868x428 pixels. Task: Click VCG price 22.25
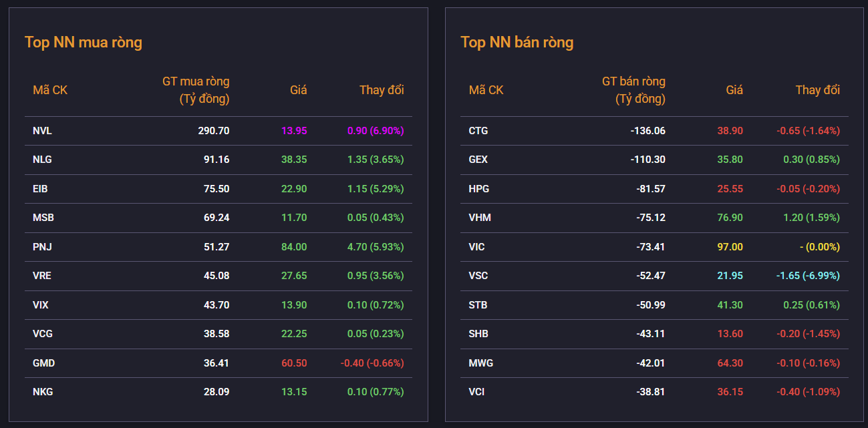point(294,334)
